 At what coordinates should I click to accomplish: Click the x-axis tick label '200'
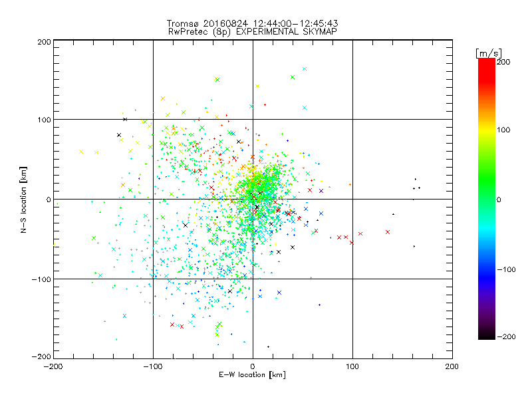pyautogui.click(x=452, y=366)
